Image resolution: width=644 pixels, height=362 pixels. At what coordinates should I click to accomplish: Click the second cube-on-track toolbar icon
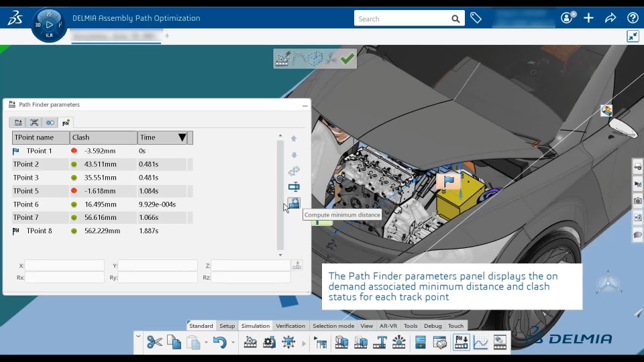pos(361,342)
